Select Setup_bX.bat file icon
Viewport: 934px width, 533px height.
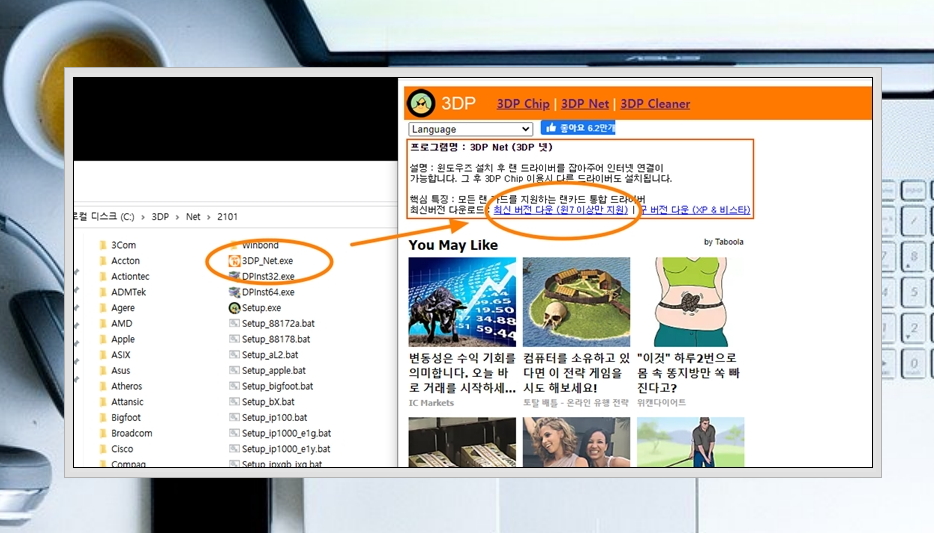tap(234, 402)
